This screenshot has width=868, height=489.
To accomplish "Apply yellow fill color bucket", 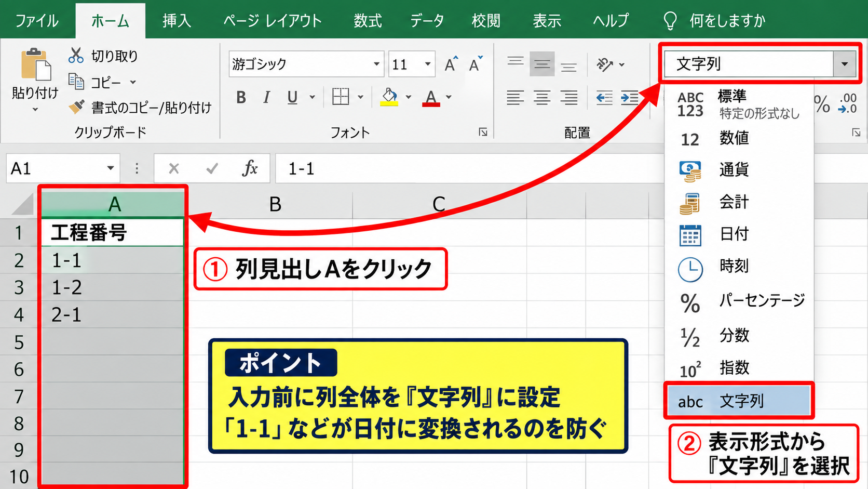I will [389, 97].
